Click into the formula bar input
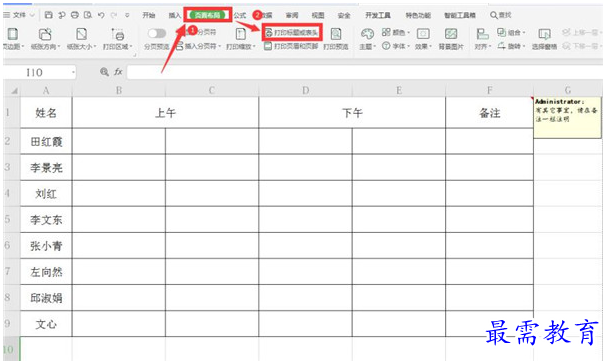This screenshot has height=364, width=607. click(x=364, y=72)
